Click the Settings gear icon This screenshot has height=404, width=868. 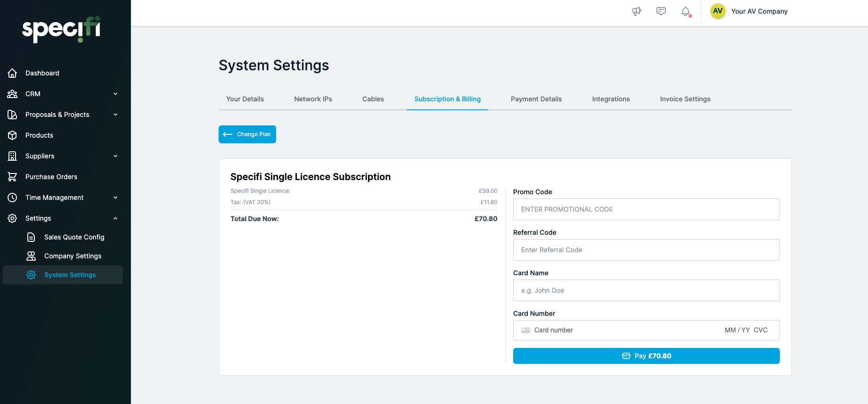pos(13,218)
